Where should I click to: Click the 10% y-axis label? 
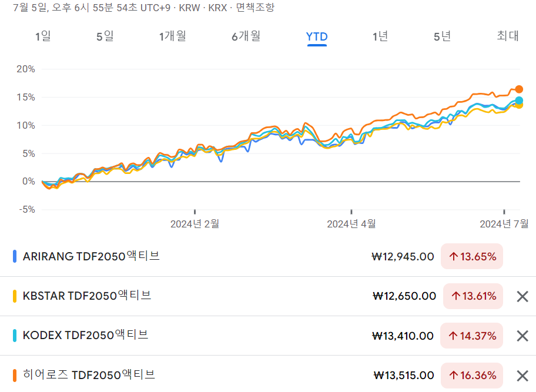coord(26,125)
